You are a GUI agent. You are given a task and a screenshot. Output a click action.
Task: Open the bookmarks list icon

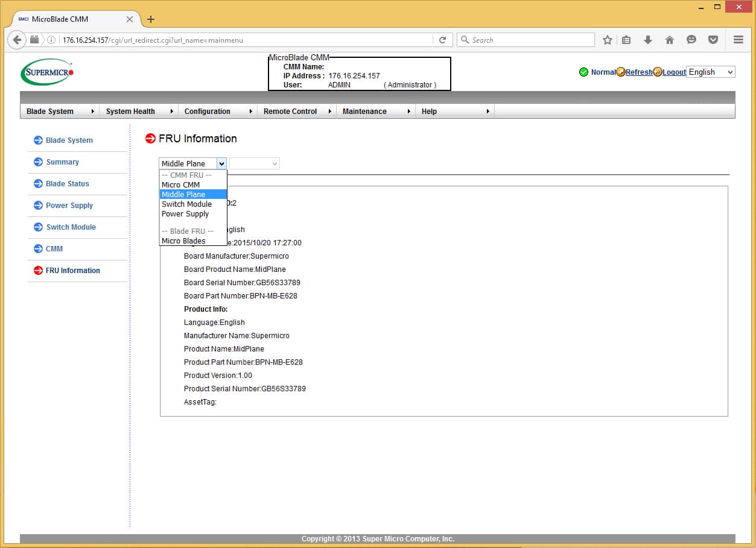pyautogui.click(x=626, y=40)
